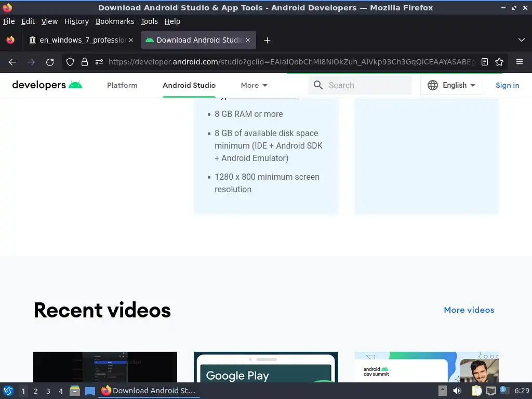Screen dimensions: 532x399
Task: Bookmark this page with the star
Action: point(499,62)
